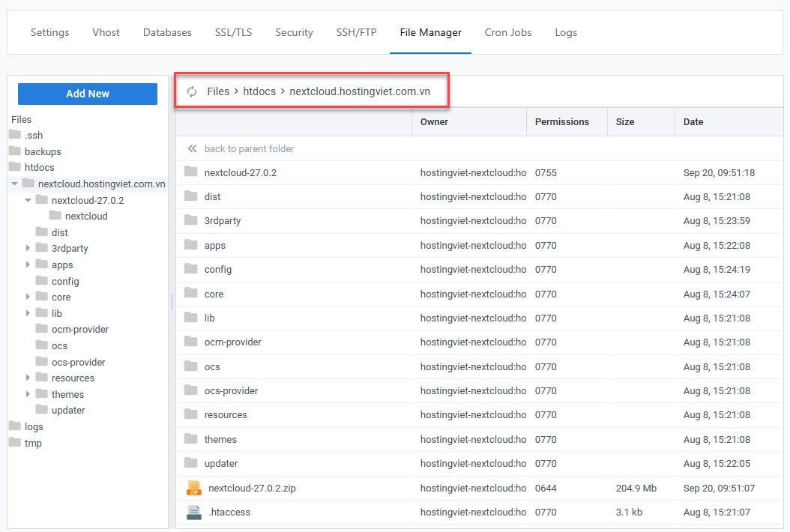Image resolution: width=790 pixels, height=532 pixels.
Task: Click the updater folder icon in the file list
Action: pyautogui.click(x=192, y=463)
